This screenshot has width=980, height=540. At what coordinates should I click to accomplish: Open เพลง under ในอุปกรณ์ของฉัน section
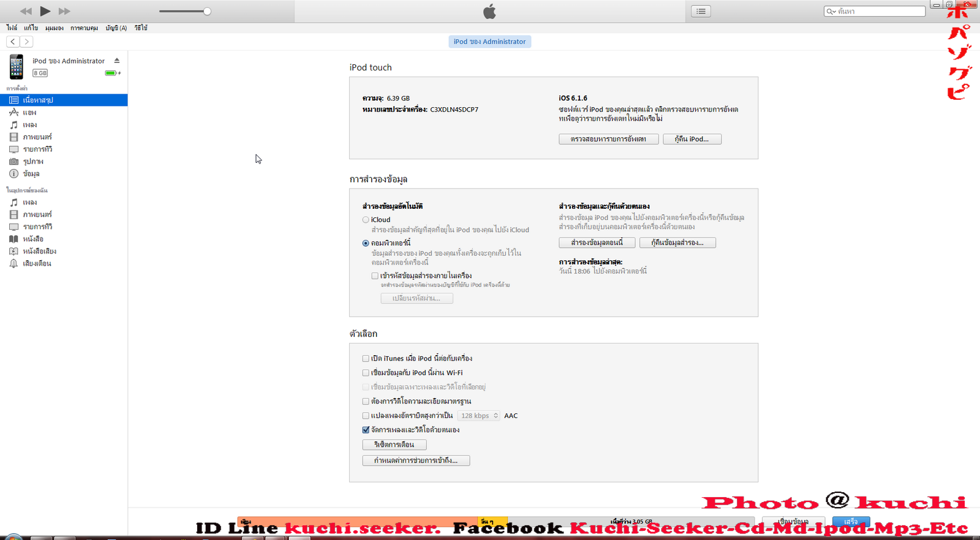[64, 203]
